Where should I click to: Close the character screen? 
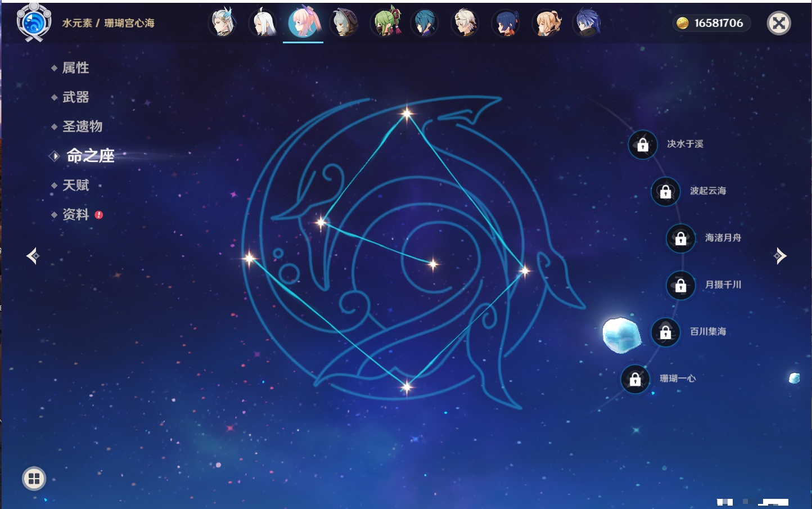[x=779, y=23]
